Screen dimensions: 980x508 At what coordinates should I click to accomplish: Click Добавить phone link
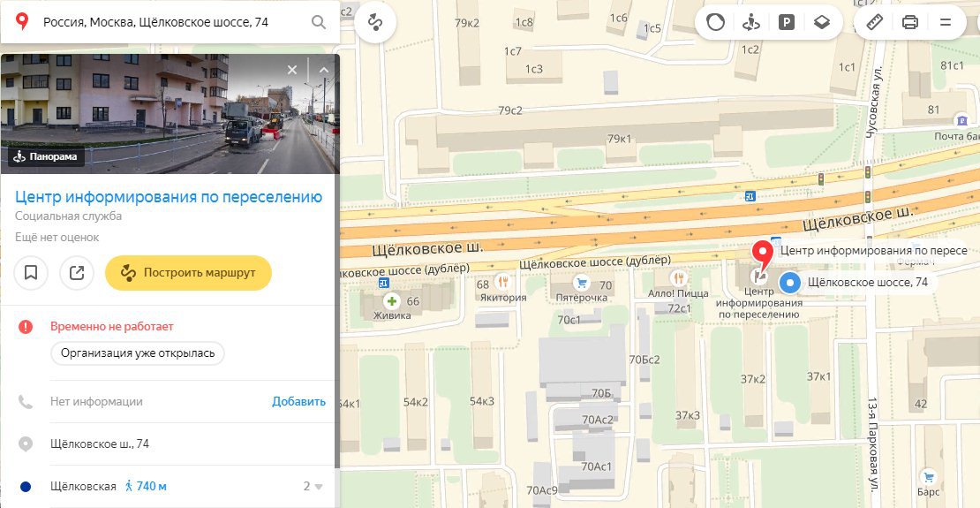(298, 402)
